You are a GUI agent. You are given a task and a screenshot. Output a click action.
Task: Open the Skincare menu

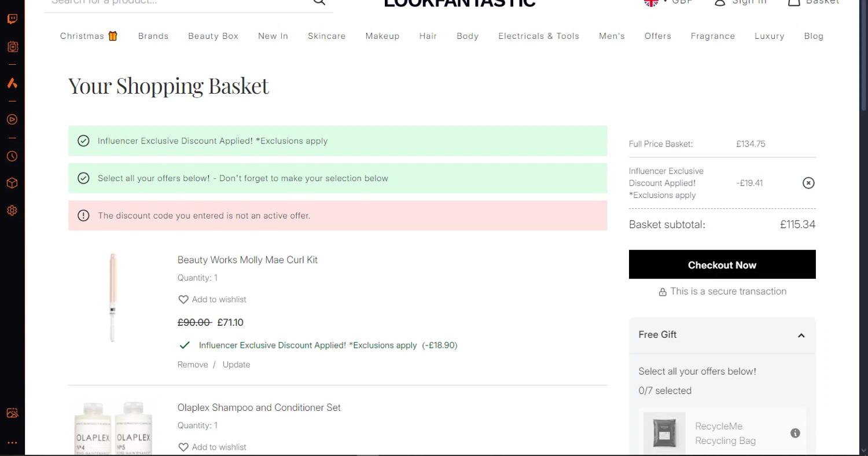click(327, 36)
